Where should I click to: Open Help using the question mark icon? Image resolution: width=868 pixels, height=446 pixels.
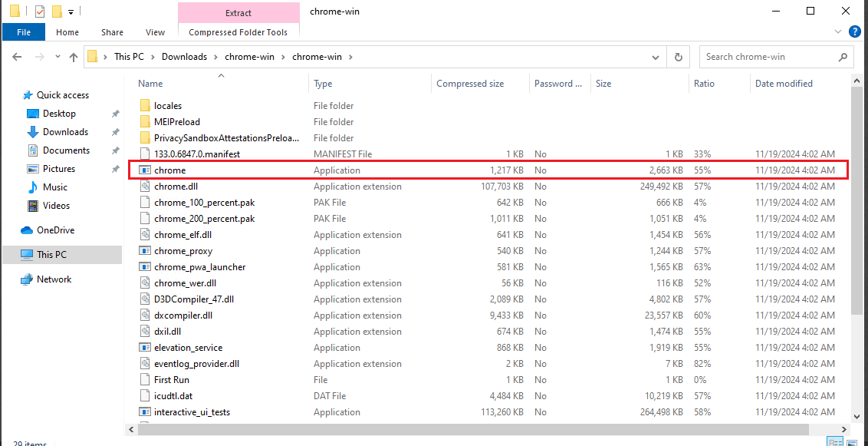[x=856, y=31]
